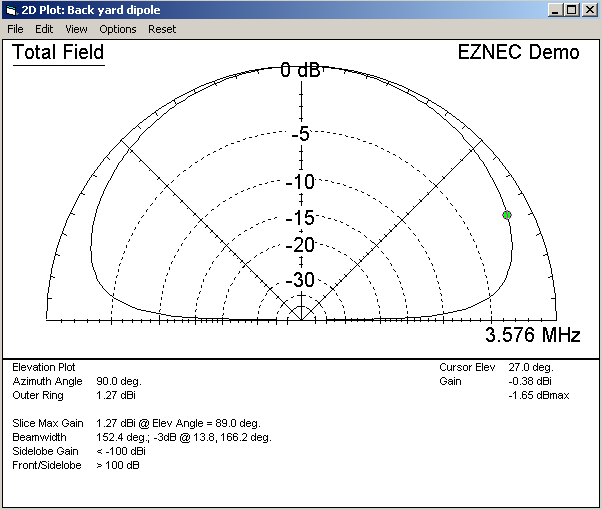Close the 2D Plot window
The height and width of the screenshot is (510, 602).
(589, 10)
